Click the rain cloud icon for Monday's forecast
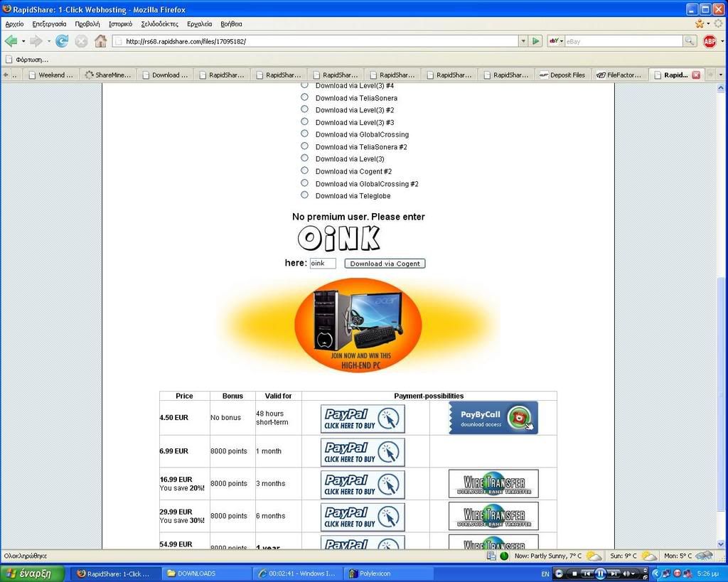Screen dimensions: 728x582 coord(705,556)
